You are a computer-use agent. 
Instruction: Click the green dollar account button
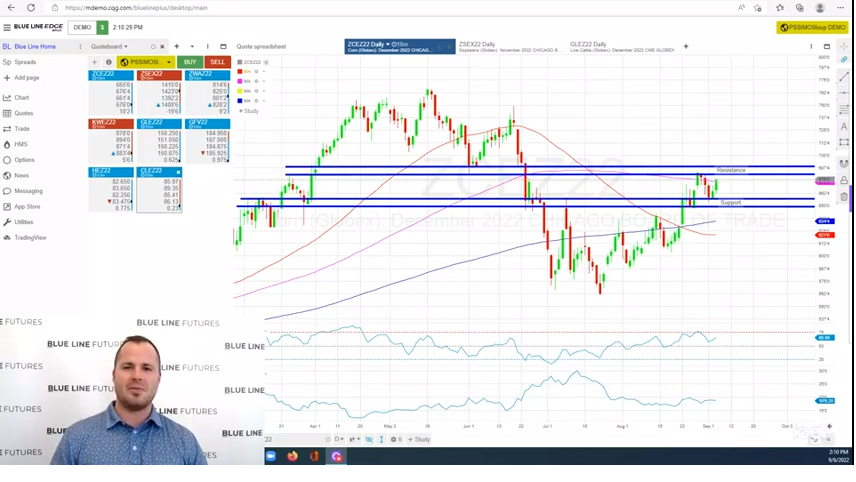coord(102,27)
